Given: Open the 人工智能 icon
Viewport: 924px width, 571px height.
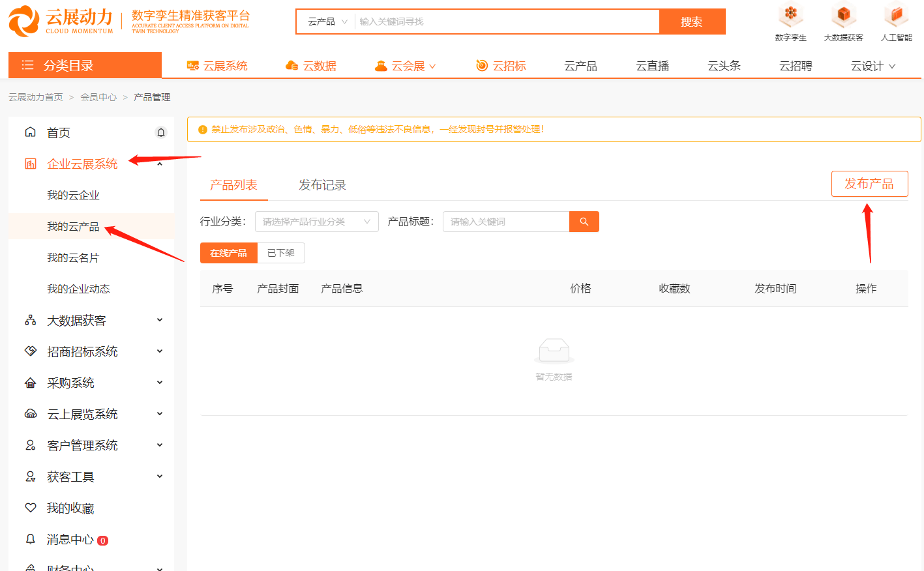Looking at the screenshot, I should [x=896, y=20].
